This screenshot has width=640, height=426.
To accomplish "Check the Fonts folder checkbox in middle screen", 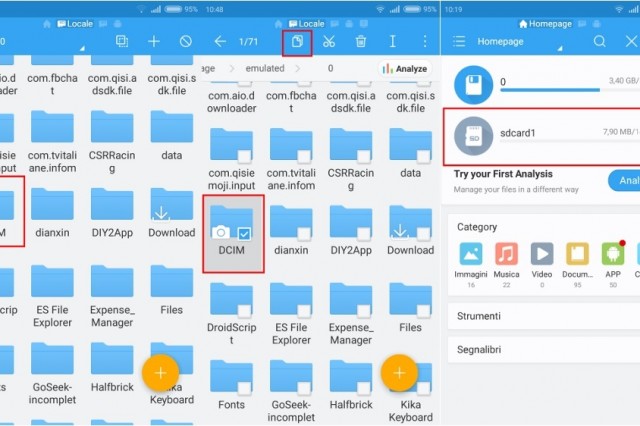I will pyautogui.click(x=244, y=388).
